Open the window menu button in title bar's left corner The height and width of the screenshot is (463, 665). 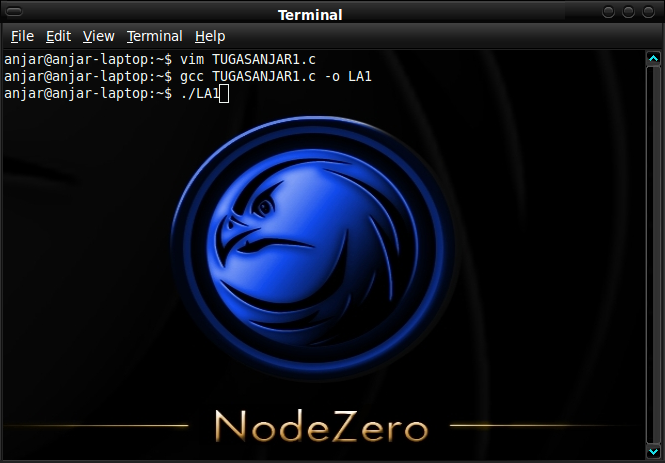pyautogui.click(x=14, y=12)
